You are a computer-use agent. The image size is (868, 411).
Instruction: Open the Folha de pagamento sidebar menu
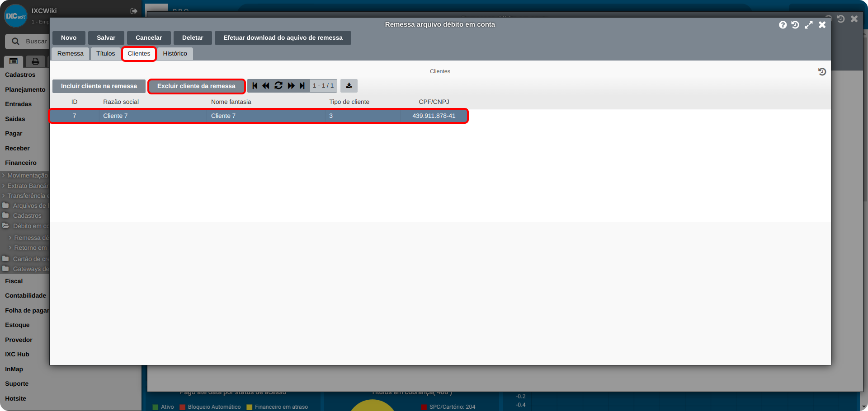point(27,311)
